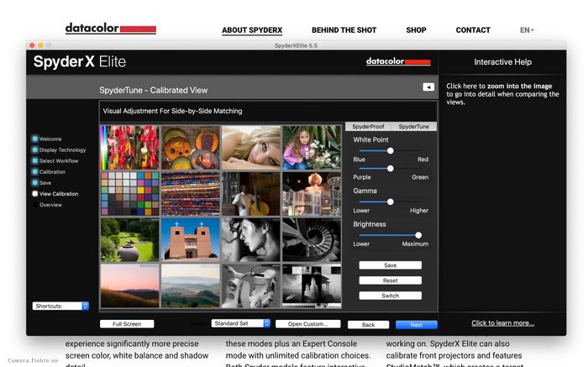Click the pink sunset hills thumbnail
Screen dimensions: 588x367
129,286
